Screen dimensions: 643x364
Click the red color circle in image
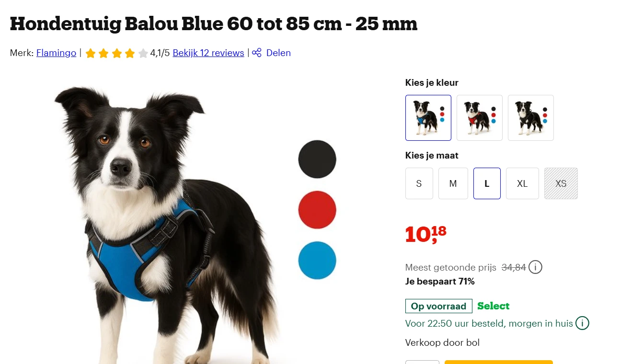pyautogui.click(x=317, y=210)
